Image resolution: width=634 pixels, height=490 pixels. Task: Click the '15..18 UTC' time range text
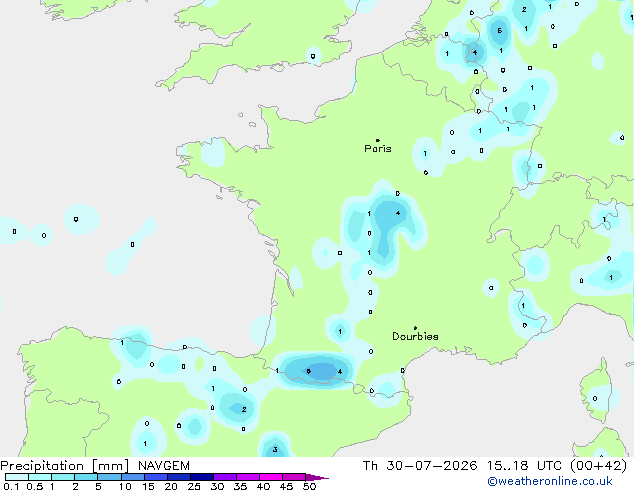pos(524,466)
